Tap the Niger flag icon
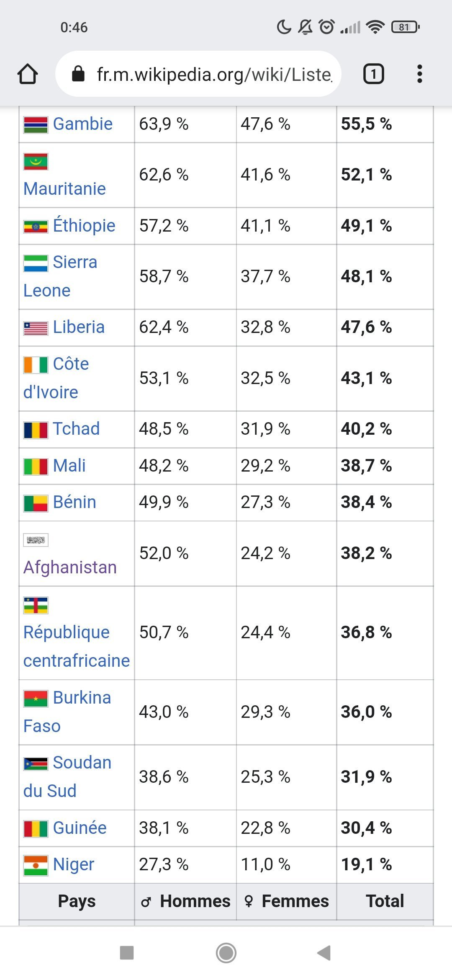 (36, 865)
